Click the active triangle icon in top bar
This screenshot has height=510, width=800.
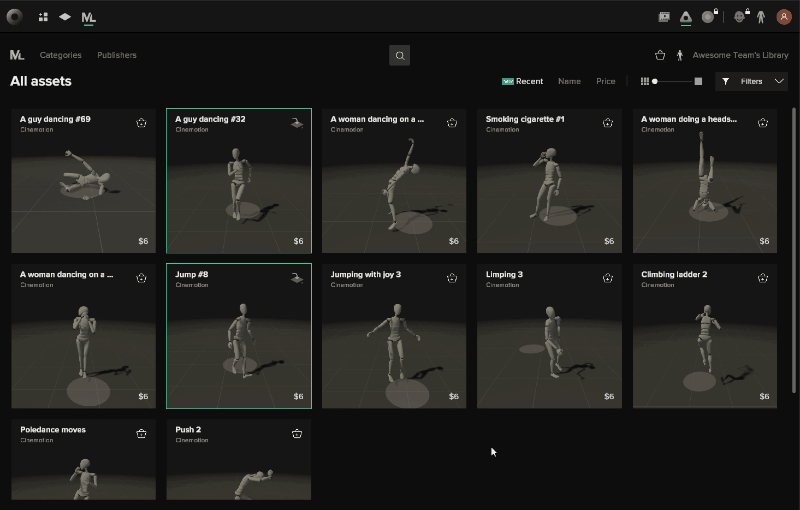click(686, 17)
